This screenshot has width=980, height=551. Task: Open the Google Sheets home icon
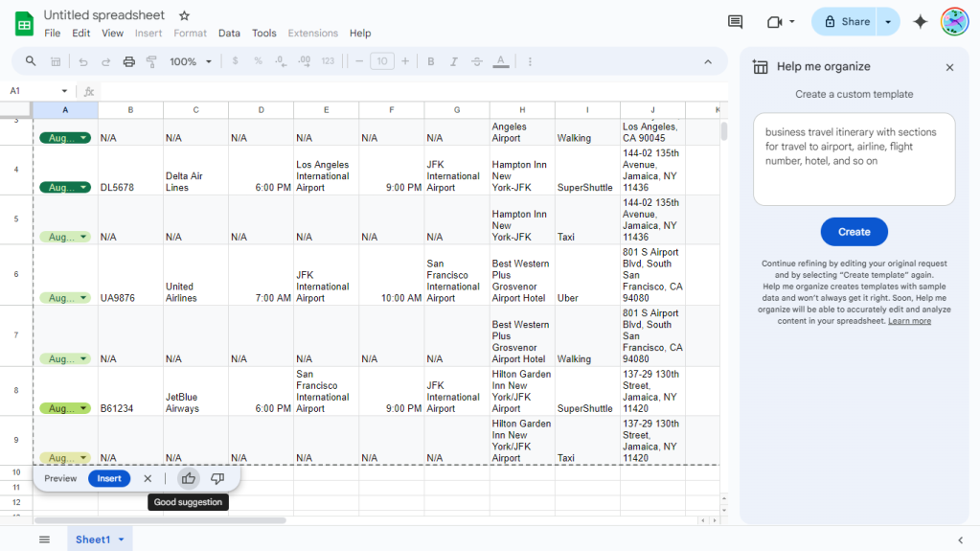click(x=24, y=24)
